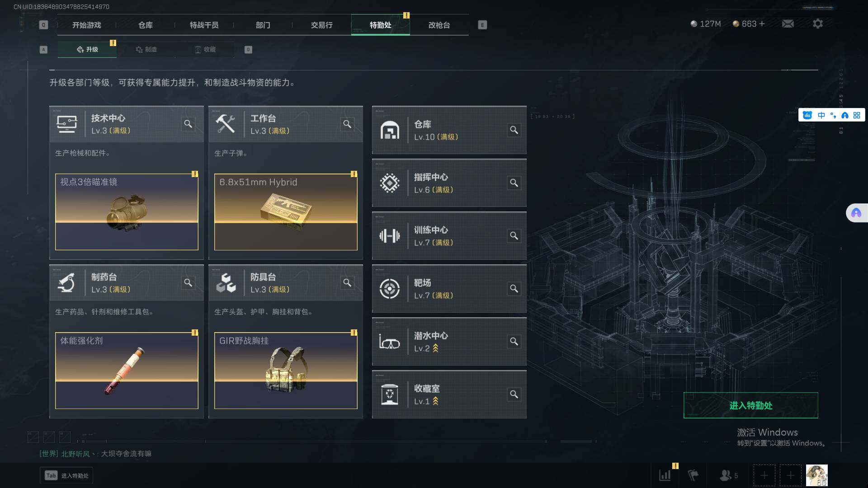Screen dimensions: 868x488
Task: Open the statistics bar-chart icon at bottom
Action: [x=665, y=475]
